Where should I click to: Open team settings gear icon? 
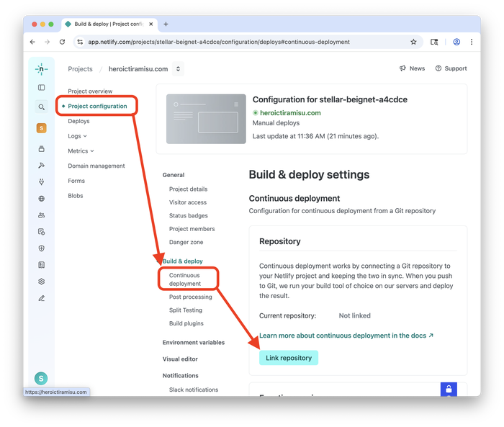point(42,282)
